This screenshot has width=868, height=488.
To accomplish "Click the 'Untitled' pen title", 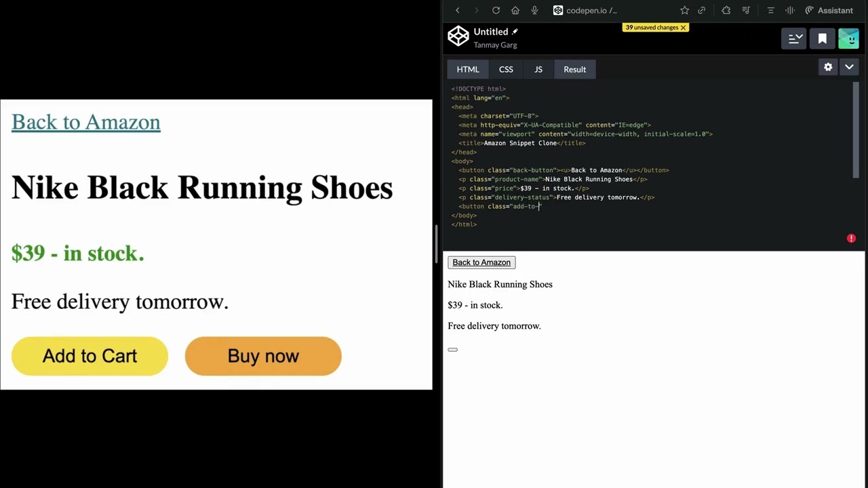I will point(491,32).
